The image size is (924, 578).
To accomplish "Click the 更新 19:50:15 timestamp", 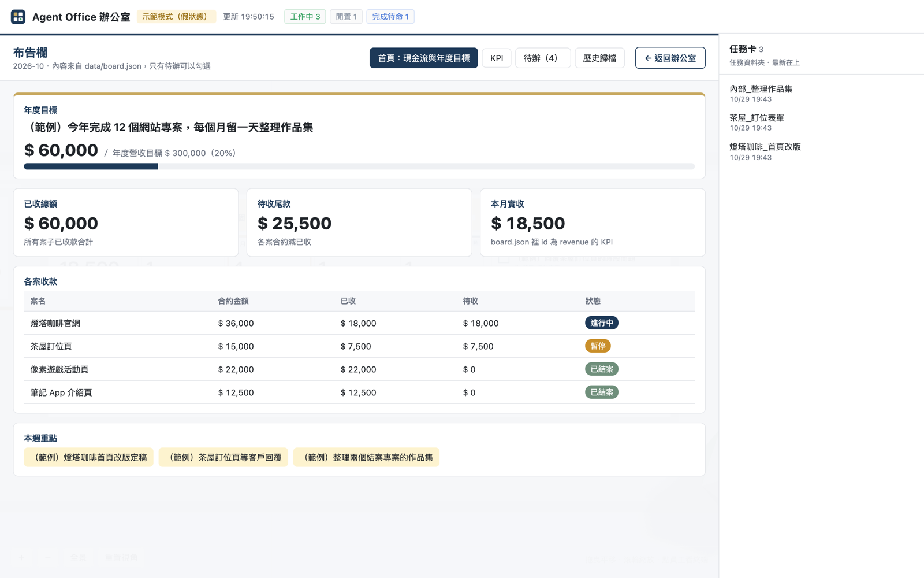I will click(248, 17).
